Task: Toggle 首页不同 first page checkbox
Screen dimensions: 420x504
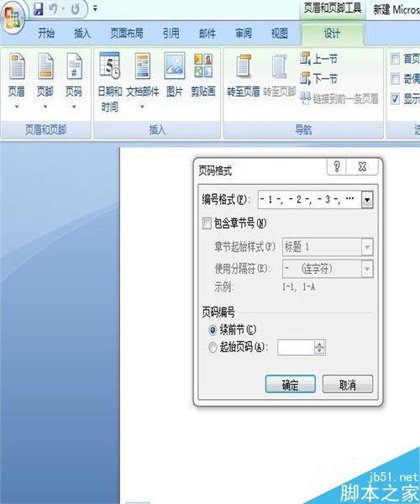Action: point(396,59)
